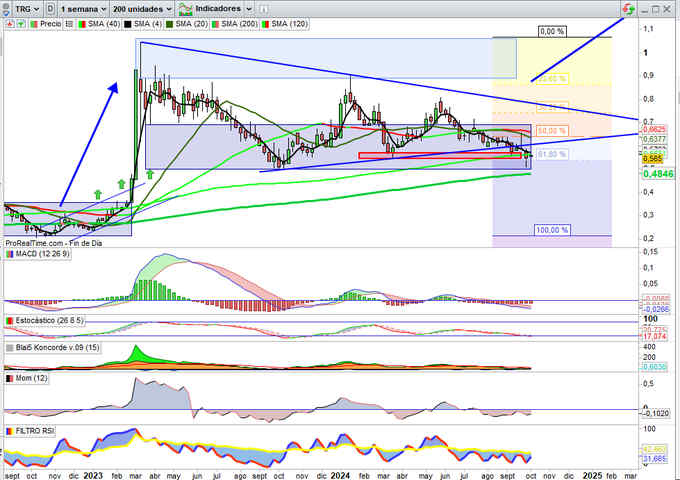
Task: Click the MACD panel color icon
Action: tap(10, 254)
